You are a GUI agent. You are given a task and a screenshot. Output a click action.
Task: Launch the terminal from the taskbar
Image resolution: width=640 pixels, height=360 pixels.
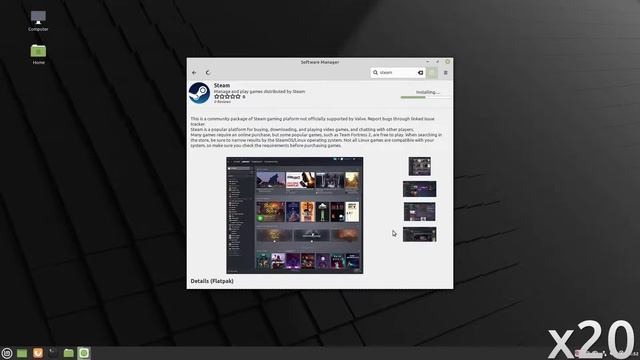click(x=53, y=353)
